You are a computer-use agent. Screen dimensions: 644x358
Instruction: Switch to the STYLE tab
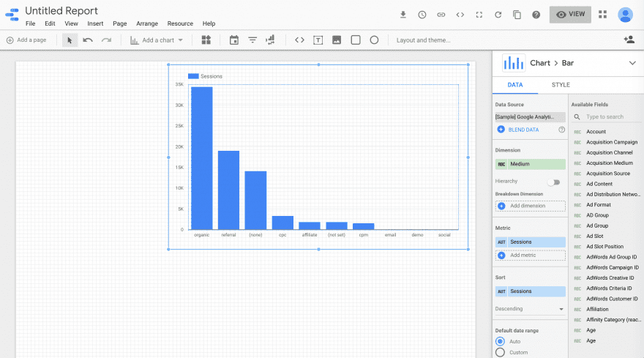tap(561, 85)
